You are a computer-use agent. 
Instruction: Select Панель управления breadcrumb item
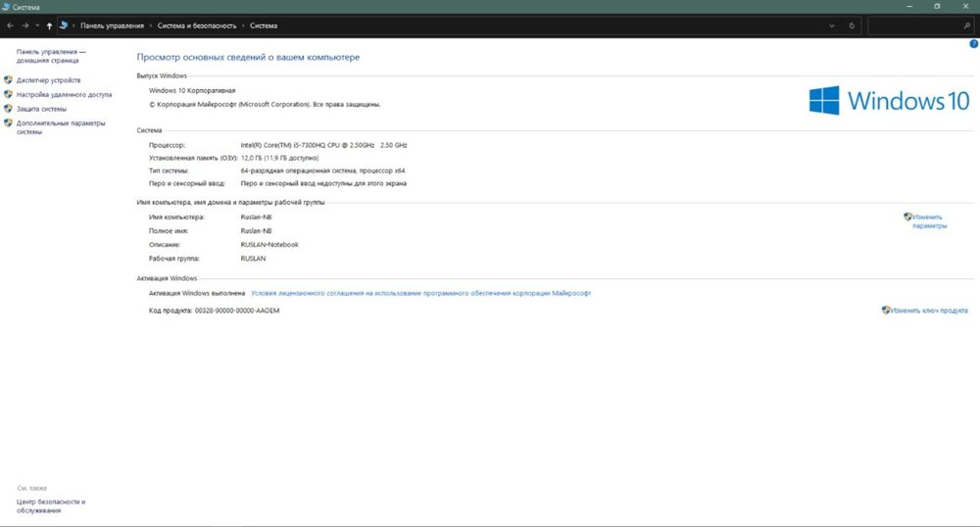coord(112,25)
